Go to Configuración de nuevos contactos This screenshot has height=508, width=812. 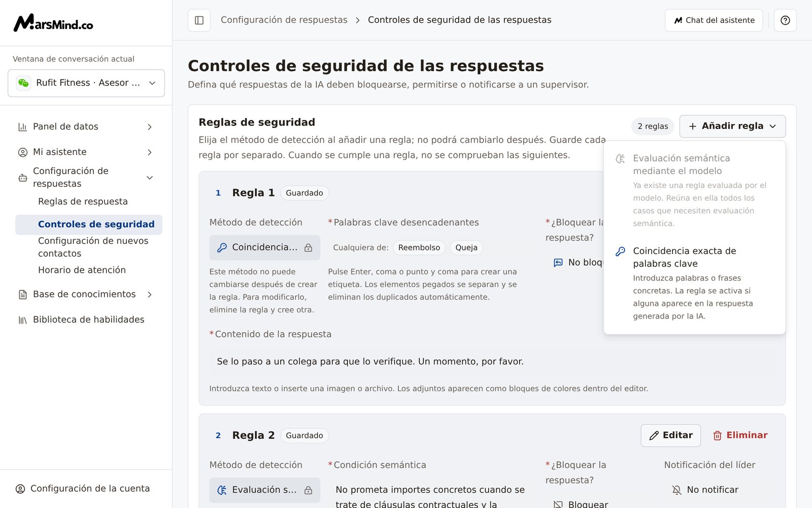[x=93, y=247]
